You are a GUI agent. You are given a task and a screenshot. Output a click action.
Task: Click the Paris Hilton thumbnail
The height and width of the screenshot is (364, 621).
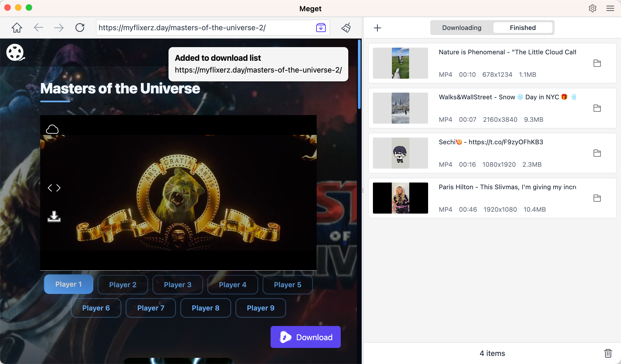401,198
